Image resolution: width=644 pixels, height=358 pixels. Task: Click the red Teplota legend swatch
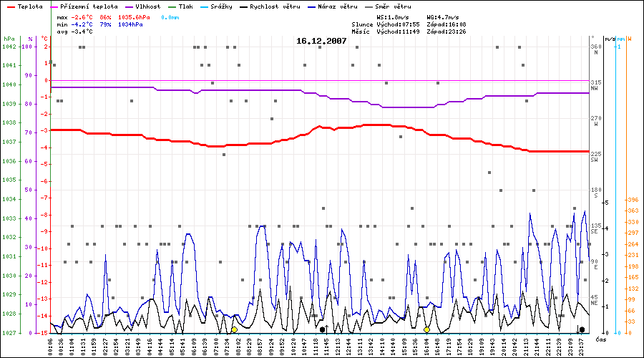tap(11, 7)
